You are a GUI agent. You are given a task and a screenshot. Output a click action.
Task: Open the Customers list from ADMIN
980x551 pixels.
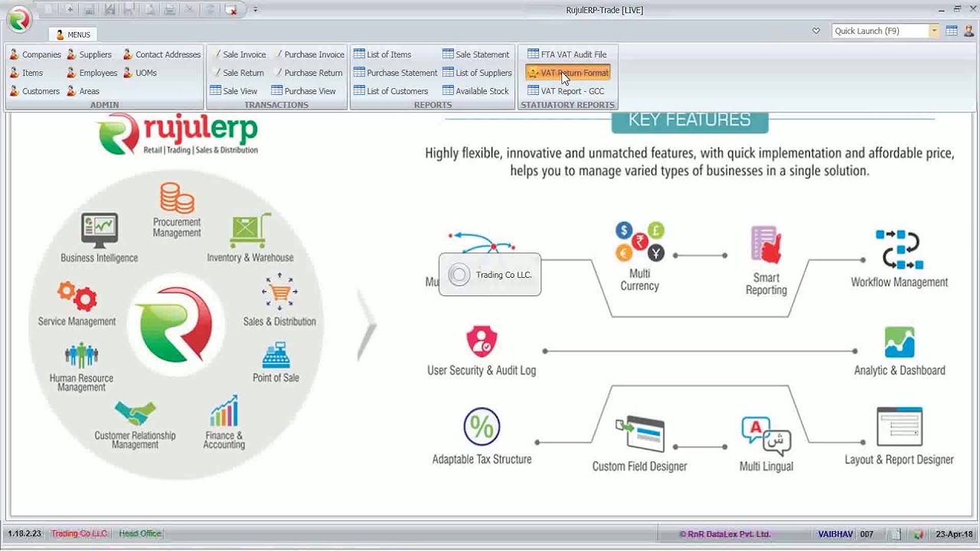[x=41, y=91]
